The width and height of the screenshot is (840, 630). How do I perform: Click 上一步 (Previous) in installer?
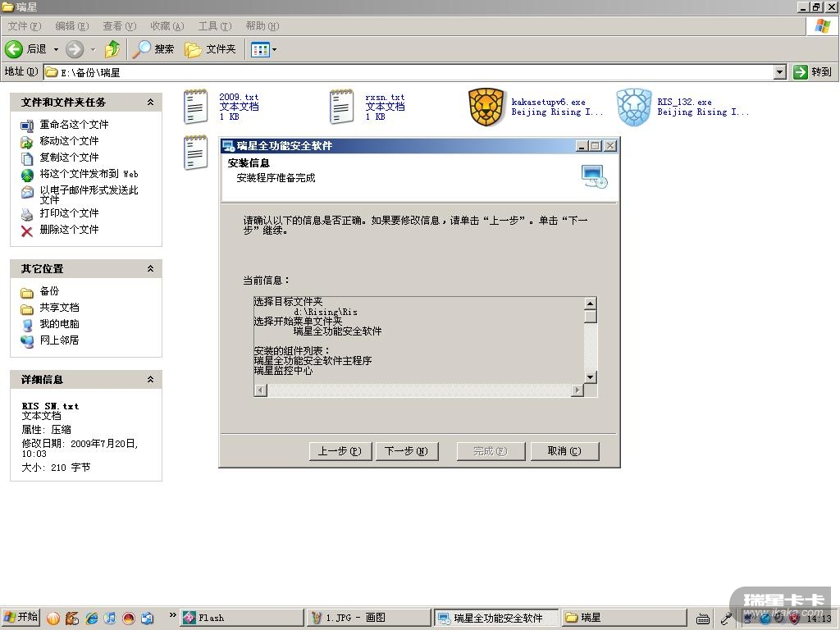pyautogui.click(x=340, y=451)
